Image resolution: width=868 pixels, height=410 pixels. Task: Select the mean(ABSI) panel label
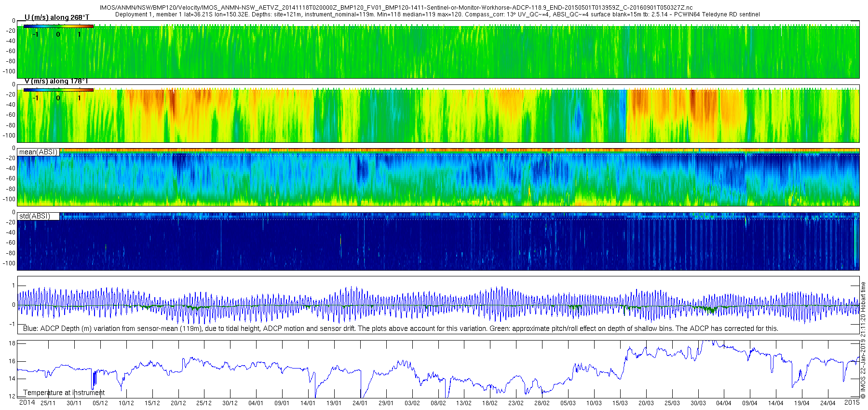39,152
